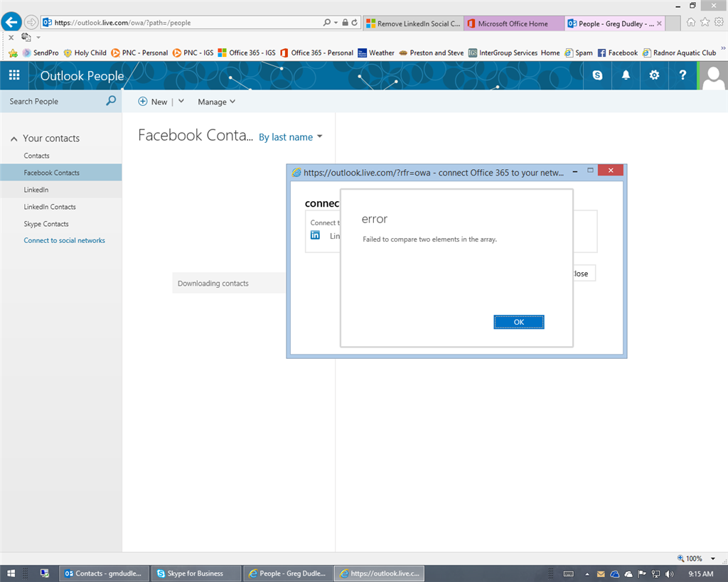Click the Outlook People header title
Screen dimensions: 728x582
(82, 75)
